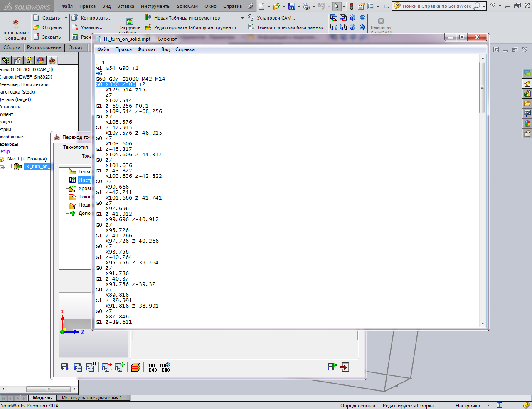Expand the TR_turn_on tree node
The width and height of the screenshot is (532, 409).
[2, 167]
